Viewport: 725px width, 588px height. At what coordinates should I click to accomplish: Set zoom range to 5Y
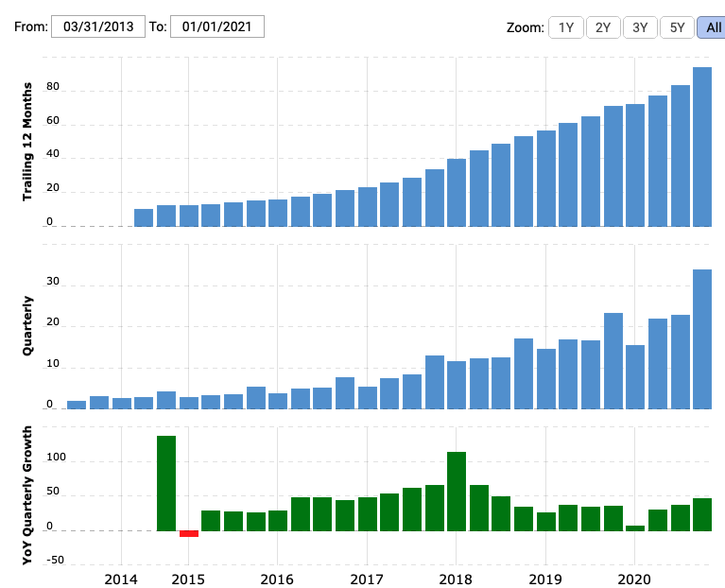tap(677, 27)
